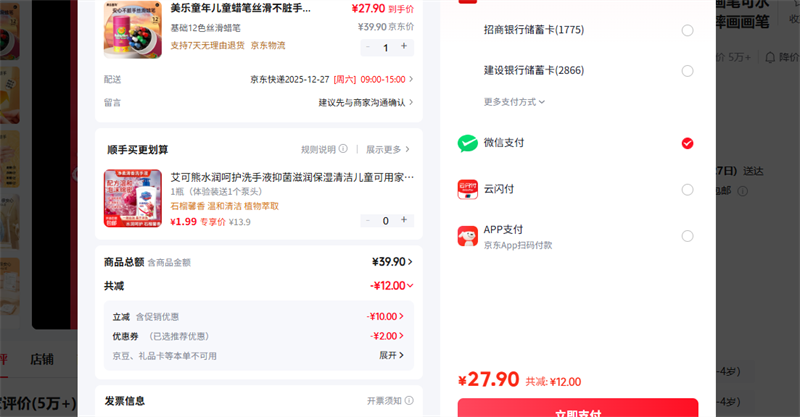Open the 规则说明 link
The height and width of the screenshot is (417, 800).
pyautogui.click(x=323, y=149)
